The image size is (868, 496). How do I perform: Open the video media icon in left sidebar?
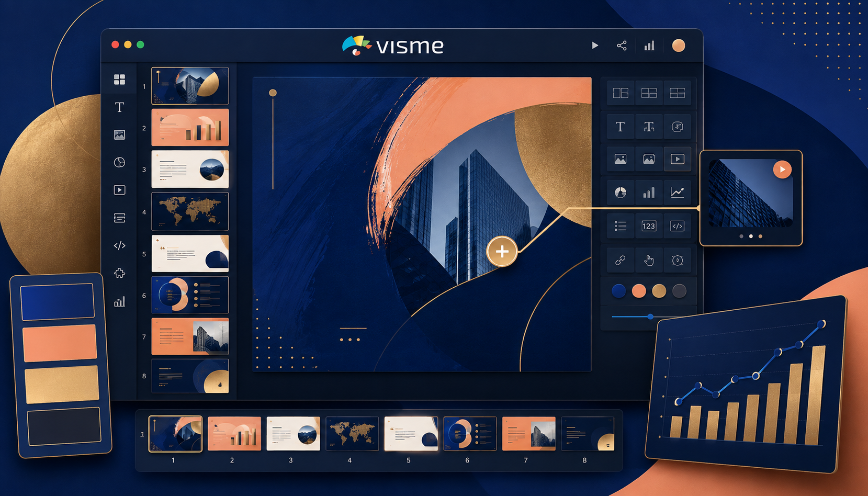[119, 190]
